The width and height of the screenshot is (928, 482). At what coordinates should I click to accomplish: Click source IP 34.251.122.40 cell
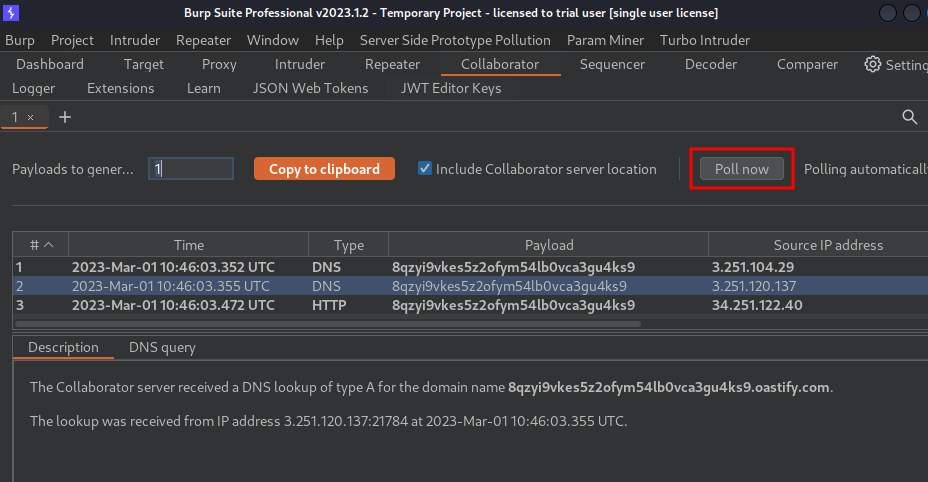point(757,305)
